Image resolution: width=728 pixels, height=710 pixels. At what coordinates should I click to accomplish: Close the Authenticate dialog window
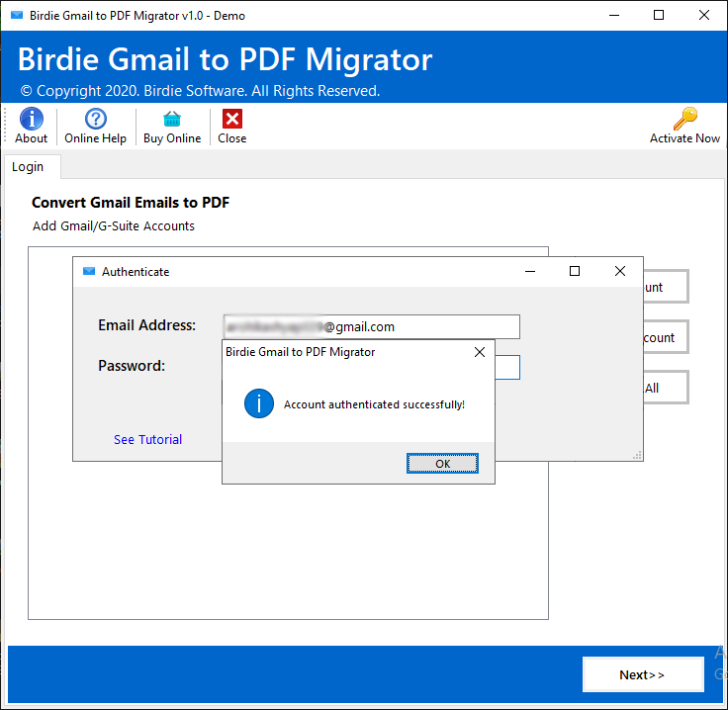click(620, 272)
